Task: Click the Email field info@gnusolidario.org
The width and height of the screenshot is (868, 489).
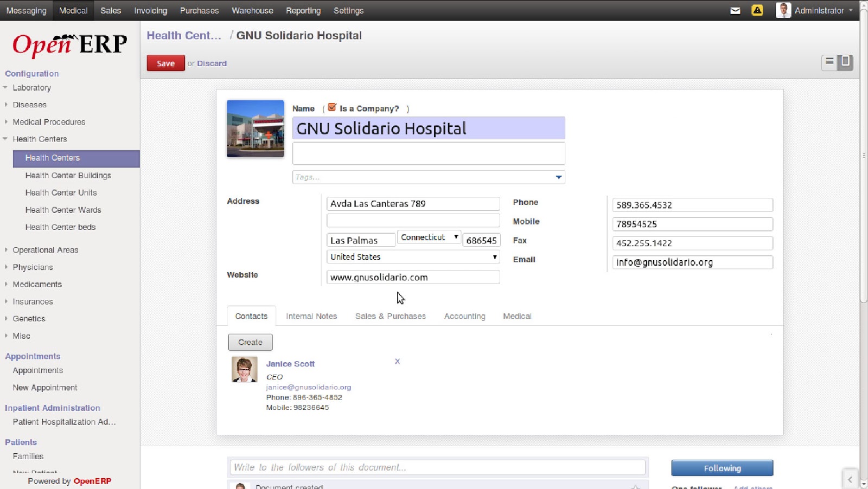Action: click(692, 262)
